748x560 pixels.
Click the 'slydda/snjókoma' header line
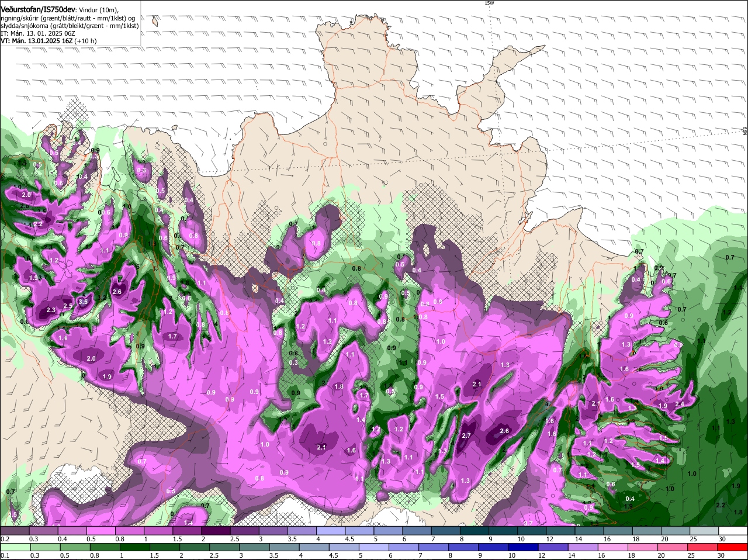coord(70,26)
